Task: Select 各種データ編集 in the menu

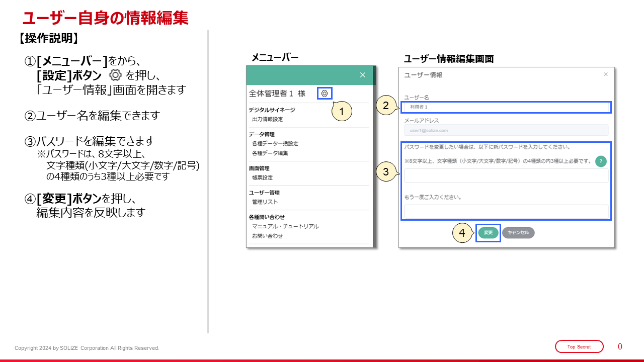Action: point(270,153)
